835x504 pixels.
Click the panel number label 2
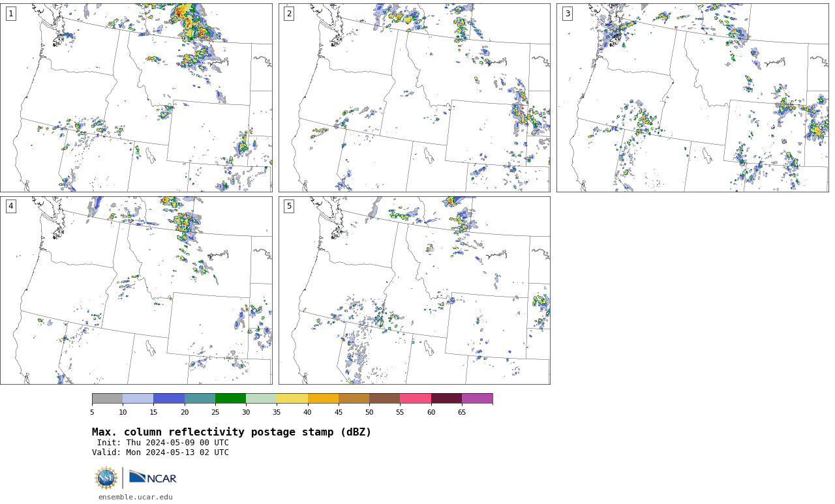[x=289, y=14]
